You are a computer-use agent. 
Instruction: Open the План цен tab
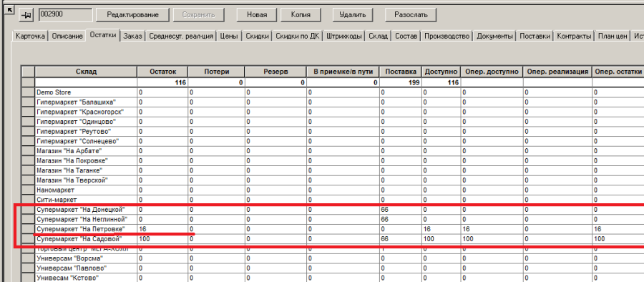pyautogui.click(x=613, y=37)
